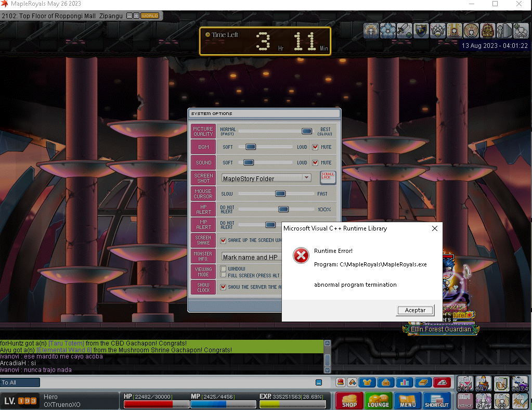Open the To All chat target selector

[20, 382]
